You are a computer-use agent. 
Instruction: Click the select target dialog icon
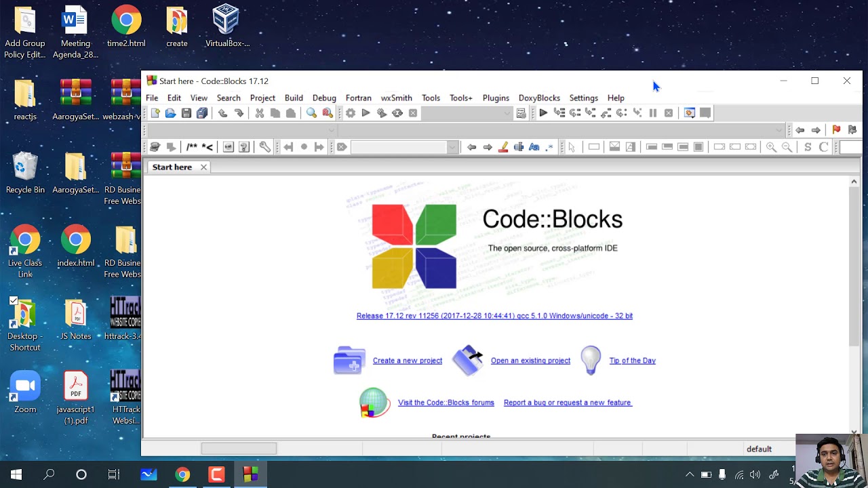521,113
